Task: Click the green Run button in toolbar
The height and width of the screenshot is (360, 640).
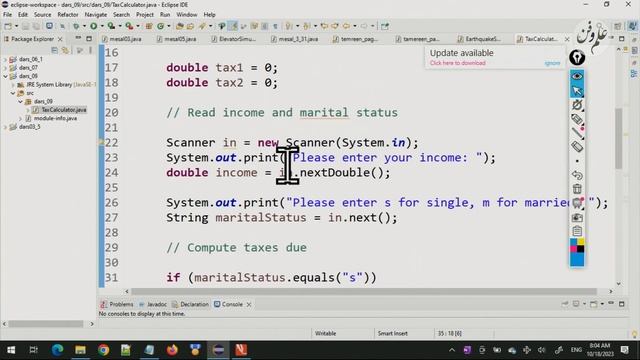Action: (x=93, y=26)
